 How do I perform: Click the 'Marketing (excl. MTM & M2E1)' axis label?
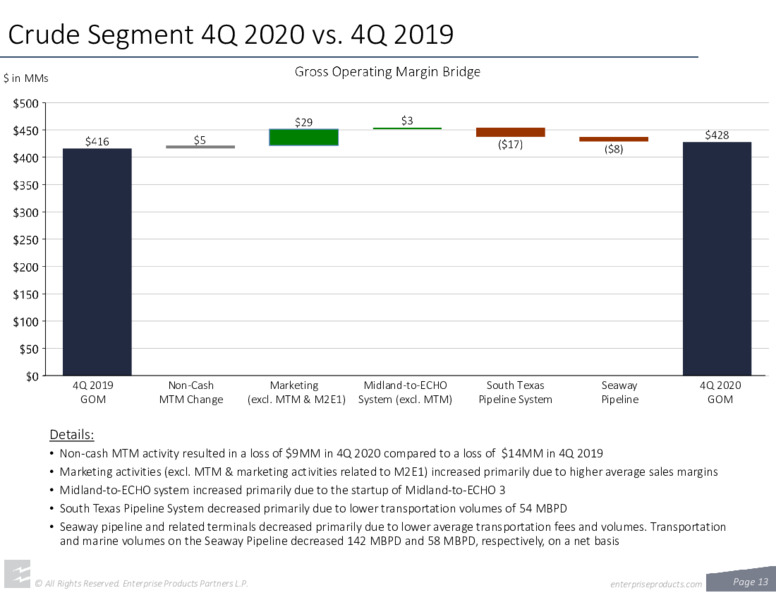click(296, 392)
